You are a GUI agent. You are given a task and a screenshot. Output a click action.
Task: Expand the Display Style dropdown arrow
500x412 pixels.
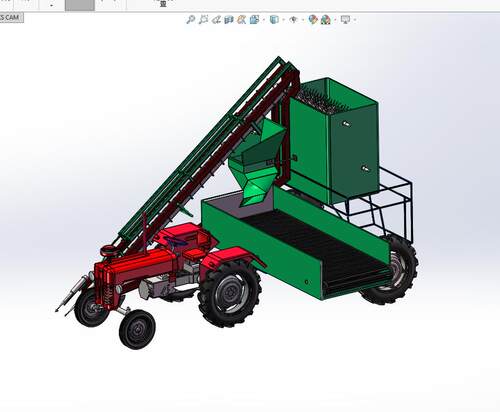pyautogui.click(x=283, y=20)
